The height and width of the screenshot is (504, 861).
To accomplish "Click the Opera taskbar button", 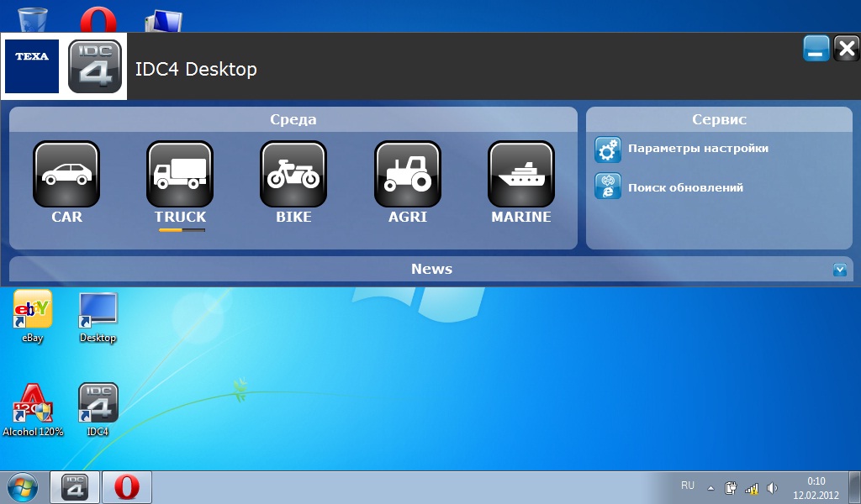I will coord(127,487).
